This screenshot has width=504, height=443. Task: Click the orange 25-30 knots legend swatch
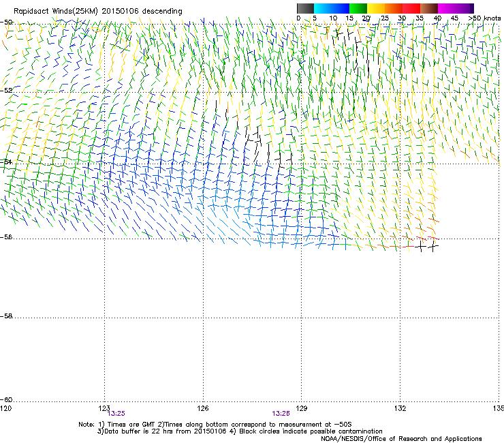[394, 8]
